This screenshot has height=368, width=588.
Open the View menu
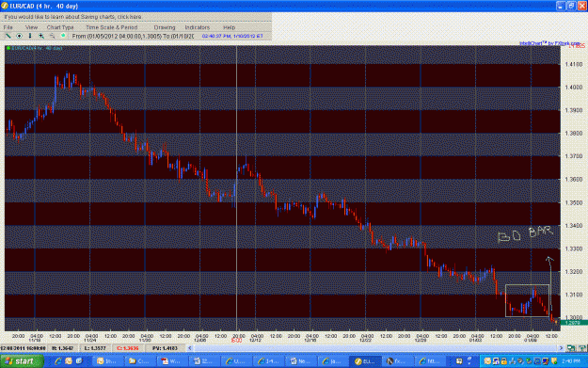tap(31, 27)
